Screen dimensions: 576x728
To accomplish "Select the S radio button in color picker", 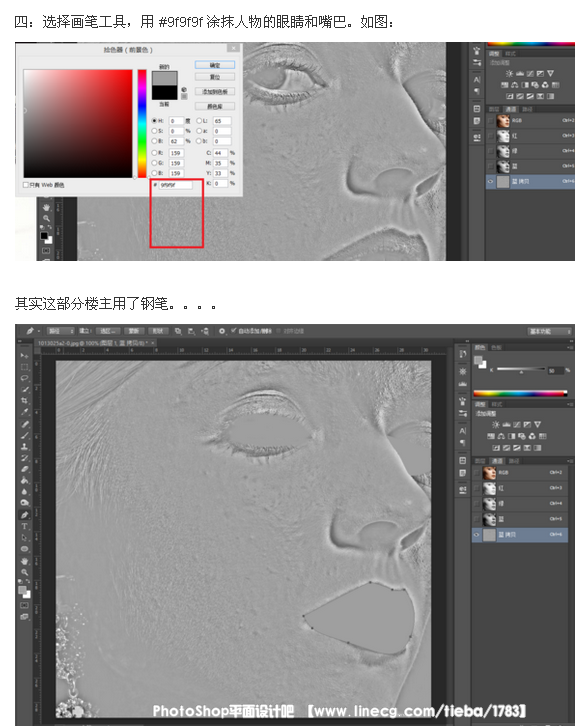I will 155,131.
